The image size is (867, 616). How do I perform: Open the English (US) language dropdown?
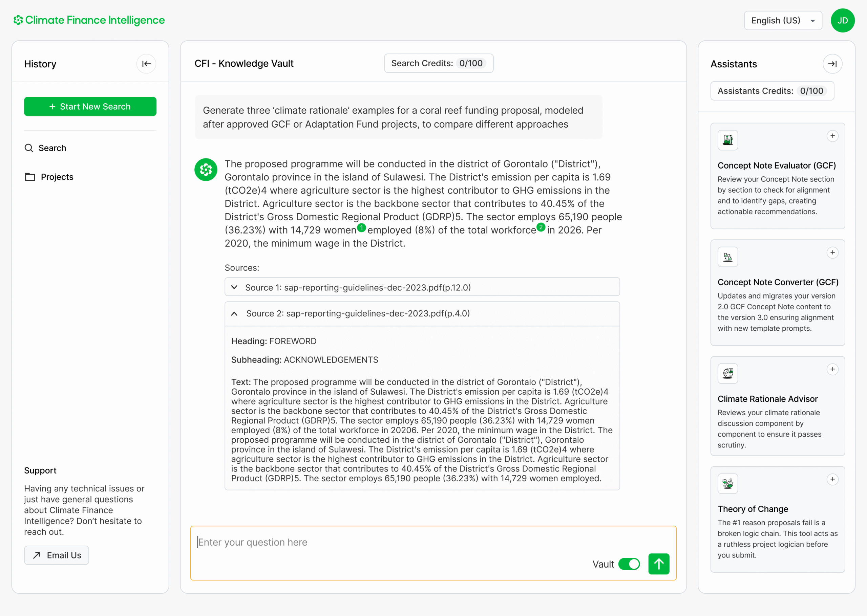tap(782, 21)
